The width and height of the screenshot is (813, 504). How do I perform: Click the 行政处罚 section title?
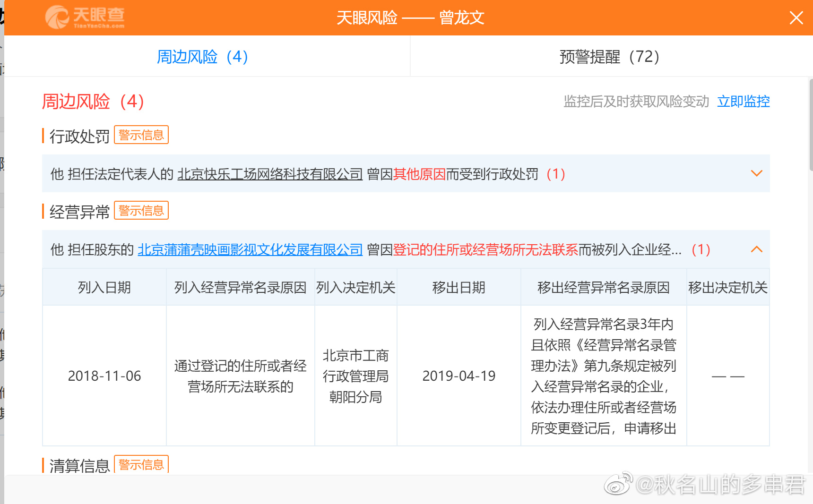pos(79,136)
